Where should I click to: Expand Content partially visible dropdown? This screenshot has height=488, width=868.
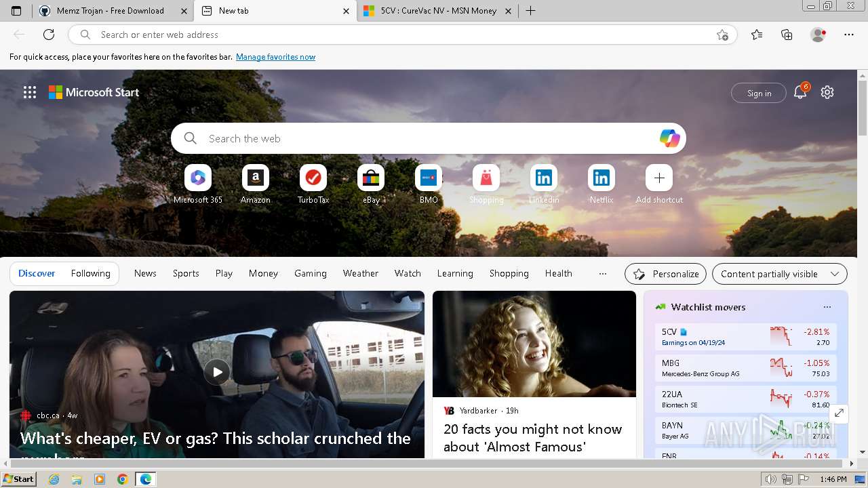[x=780, y=274]
